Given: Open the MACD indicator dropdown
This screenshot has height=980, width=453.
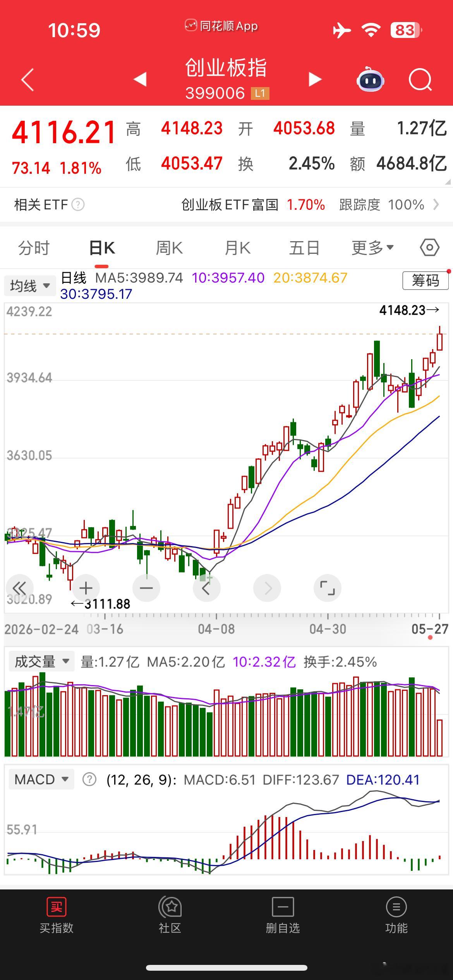Looking at the screenshot, I should (x=41, y=779).
